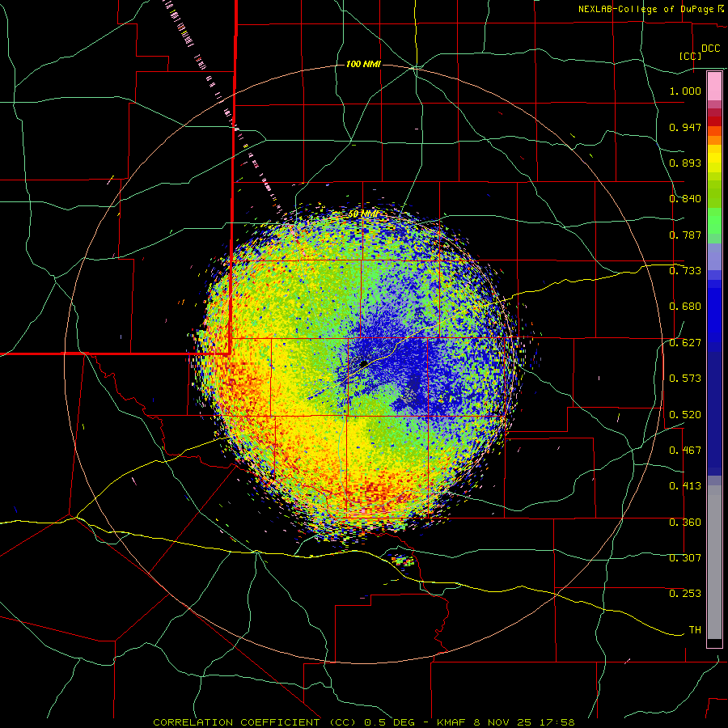Click the 100 NMI range ring label
Image resolution: width=728 pixels, height=728 pixels.
pyautogui.click(x=363, y=64)
